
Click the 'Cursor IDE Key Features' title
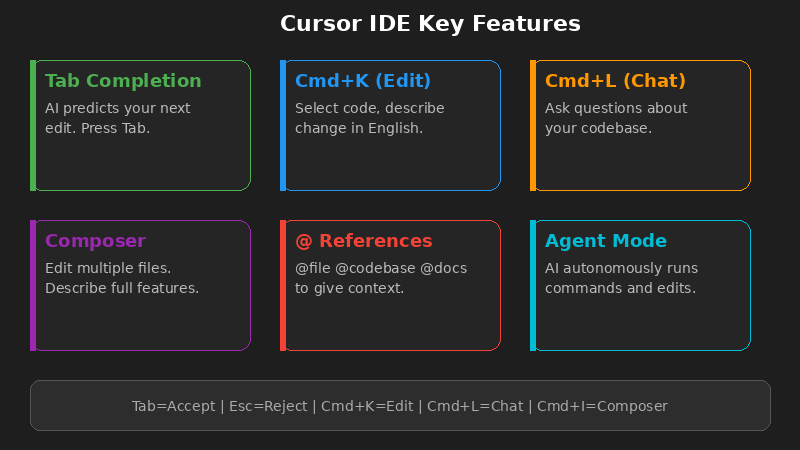click(430, 23)
